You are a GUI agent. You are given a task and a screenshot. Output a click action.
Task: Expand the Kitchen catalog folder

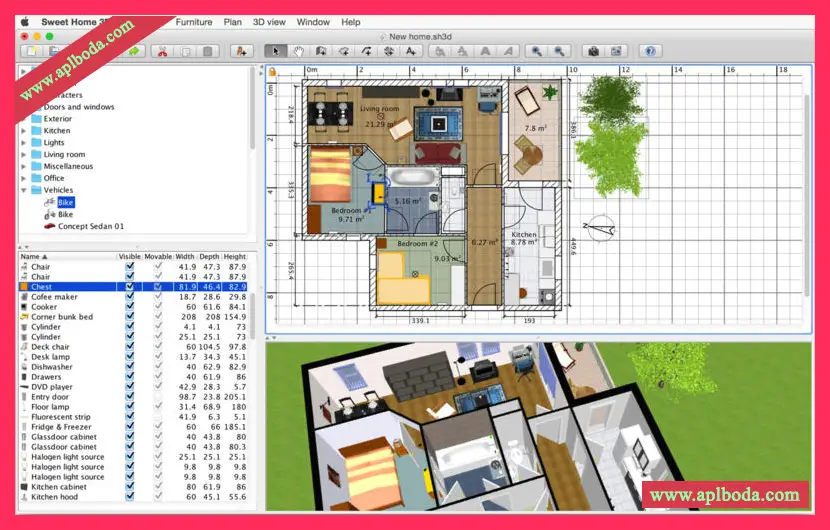[x=24, y=131]
